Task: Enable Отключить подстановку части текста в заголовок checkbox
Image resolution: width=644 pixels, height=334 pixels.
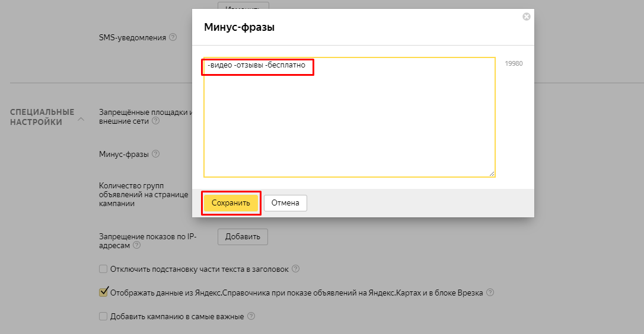Action: point(103,269)
